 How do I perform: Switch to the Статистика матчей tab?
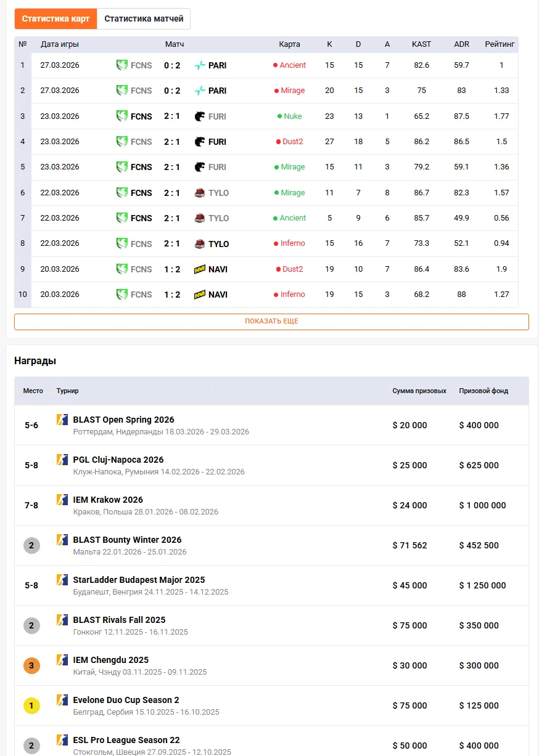(144, 18)
